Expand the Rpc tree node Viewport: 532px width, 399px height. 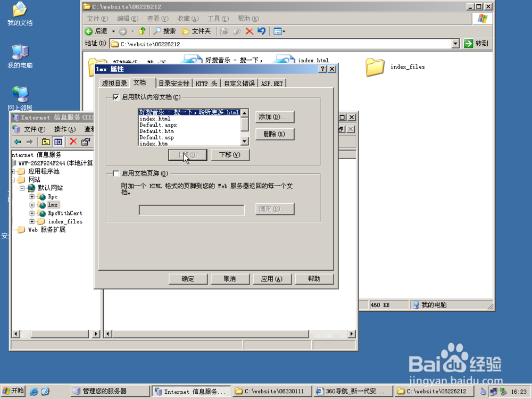(32, 196)
